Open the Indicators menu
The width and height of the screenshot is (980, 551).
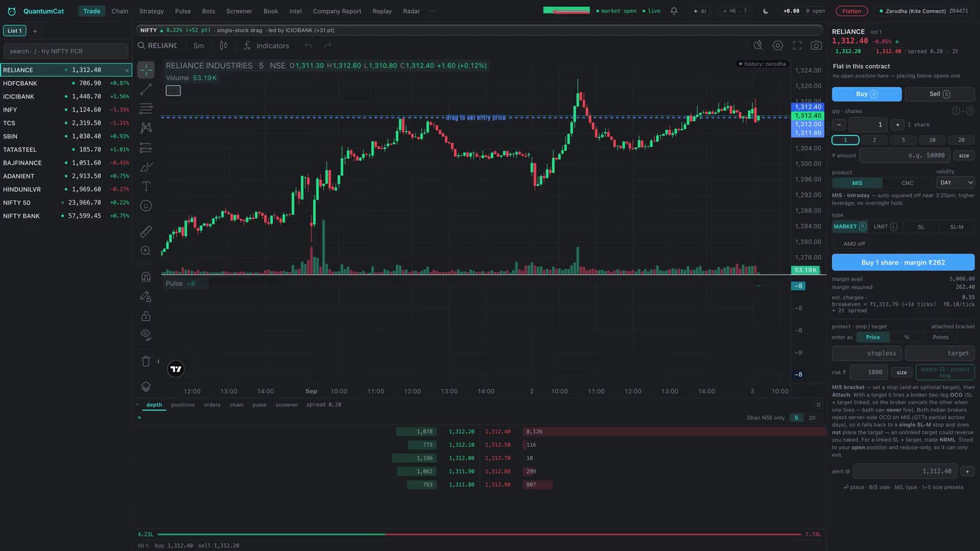tap(266, 46)
